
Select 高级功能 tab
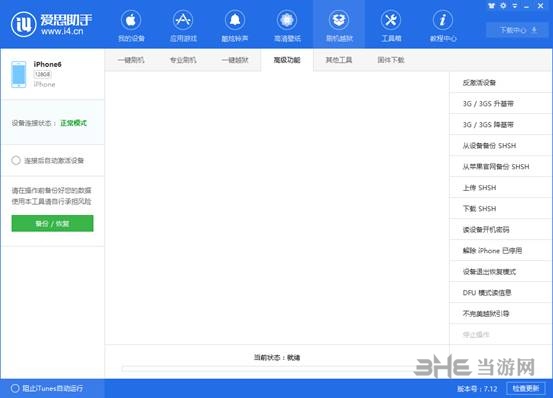point(287,60)
